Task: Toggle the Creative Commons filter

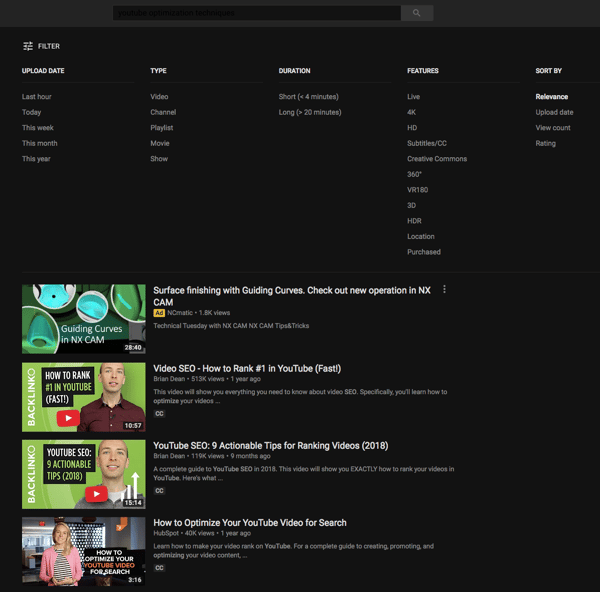Action: point(437,159)
